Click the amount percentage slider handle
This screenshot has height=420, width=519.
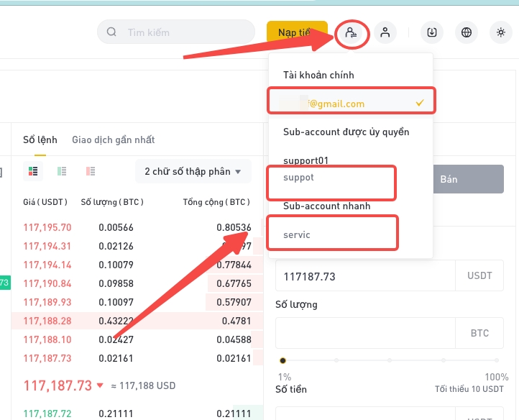[x=283, y=360]
